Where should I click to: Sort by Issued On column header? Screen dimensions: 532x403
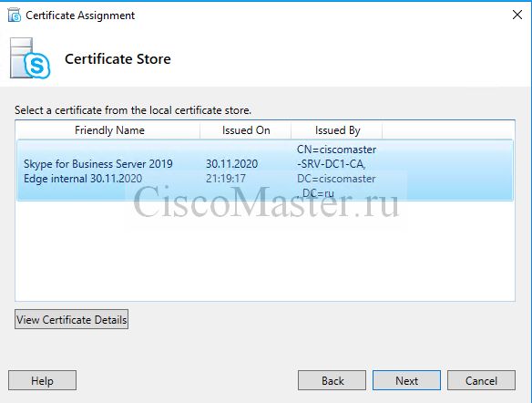point(246,130)
